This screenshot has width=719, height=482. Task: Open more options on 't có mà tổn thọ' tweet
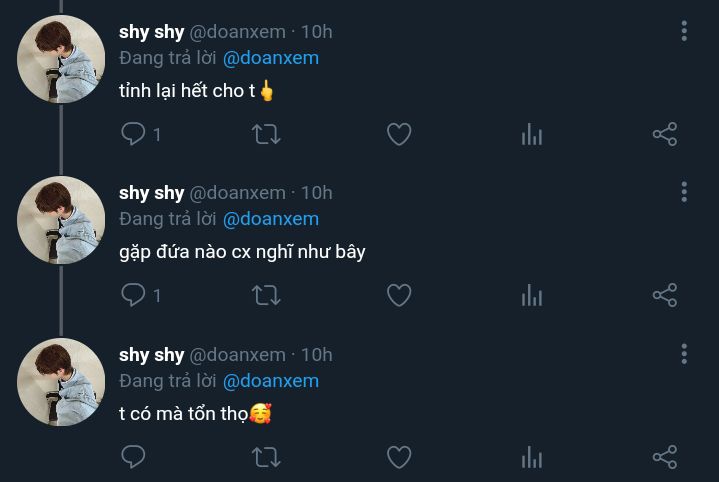pyautogui.click(x=684, y=354)
